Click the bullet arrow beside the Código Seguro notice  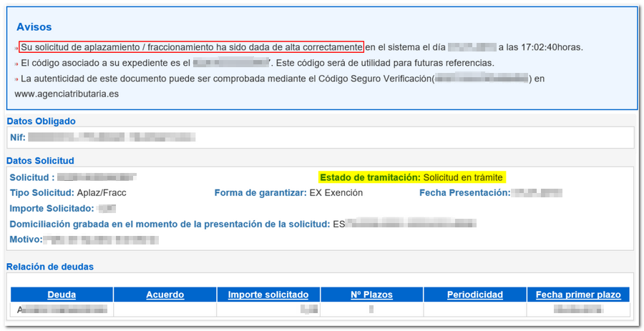16,79
